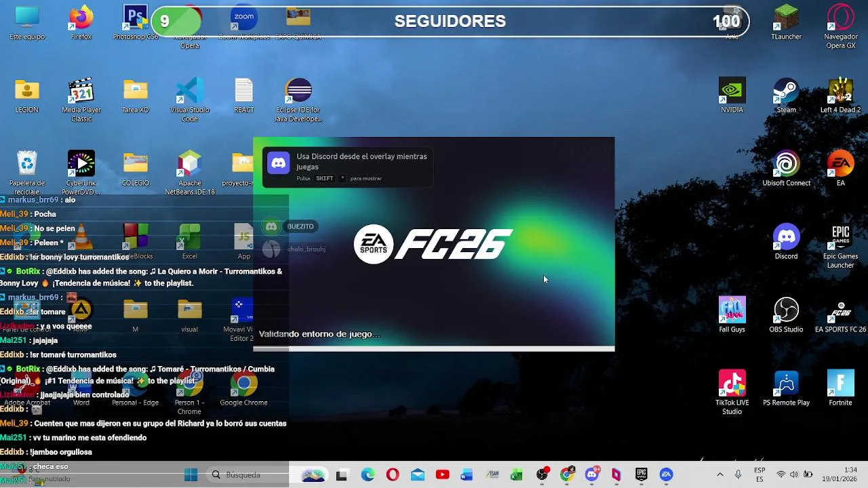Open the Excel desktop shortcut
868x488 pixels.
[x=190, y=243]
